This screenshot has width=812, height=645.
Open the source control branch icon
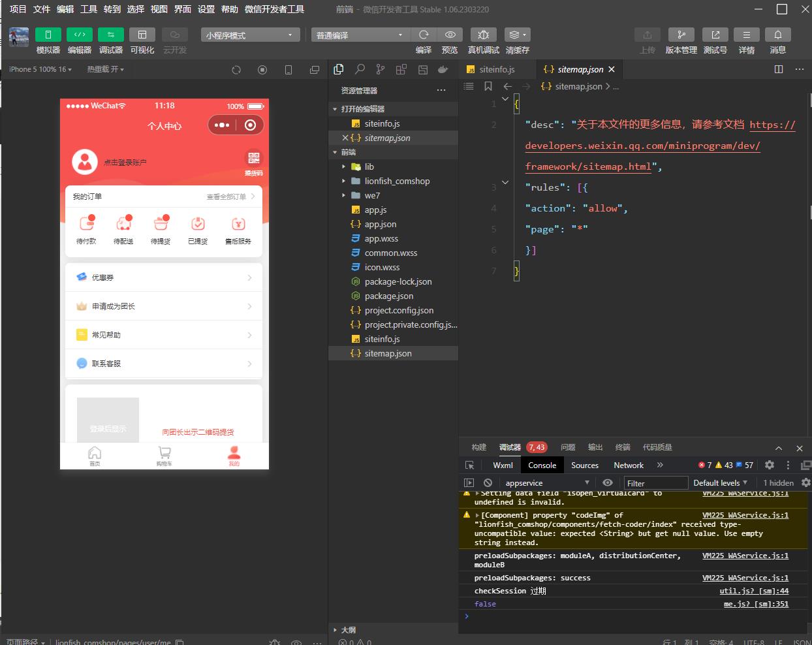click(x=381, y=69)
